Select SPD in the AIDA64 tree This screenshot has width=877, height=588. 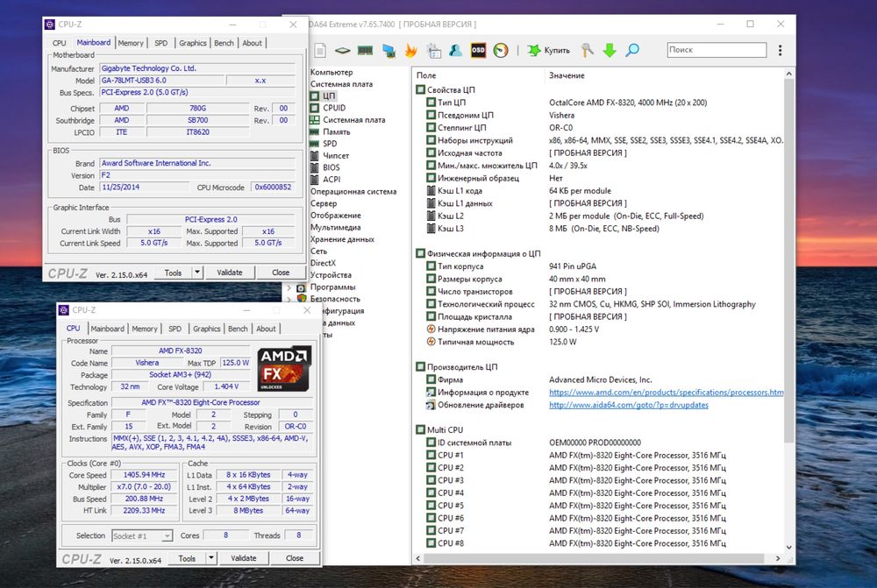[x=330, y=144]
